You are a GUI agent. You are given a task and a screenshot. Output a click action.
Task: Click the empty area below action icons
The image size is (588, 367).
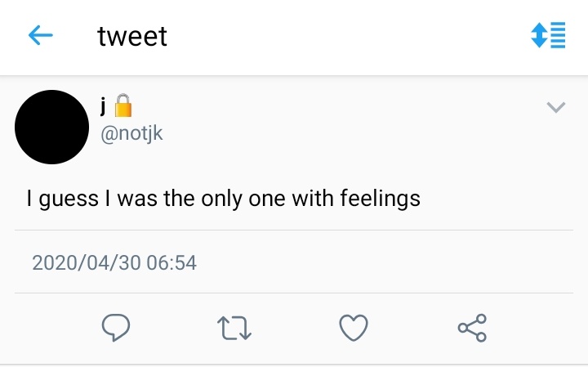[294, 357]
